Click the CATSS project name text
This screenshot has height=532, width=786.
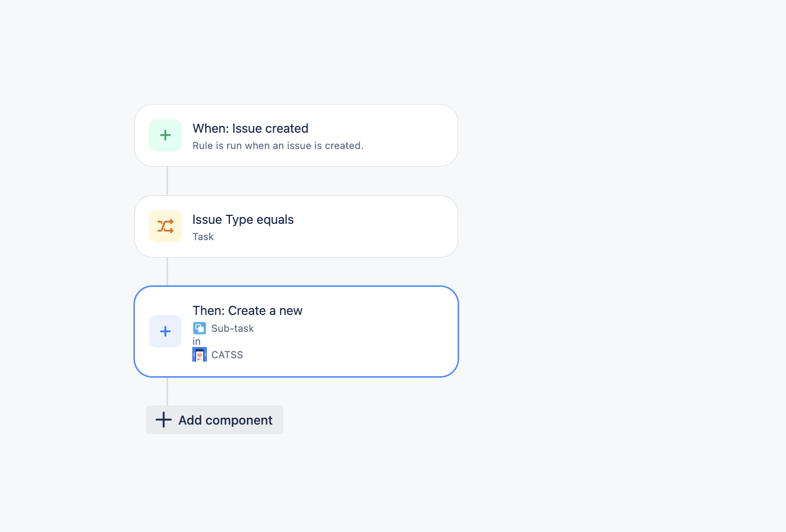point(228,354)
